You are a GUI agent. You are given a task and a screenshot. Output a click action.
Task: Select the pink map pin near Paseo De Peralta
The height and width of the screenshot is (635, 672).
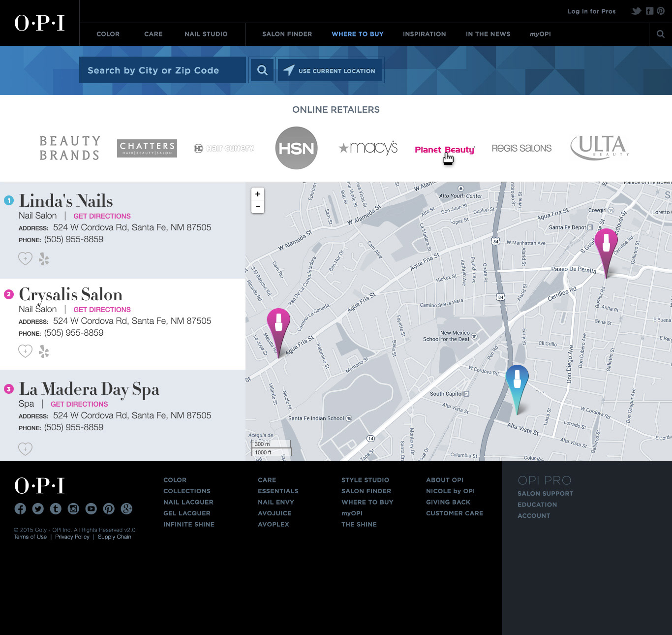pyautogui.click(x=606, y=253)
